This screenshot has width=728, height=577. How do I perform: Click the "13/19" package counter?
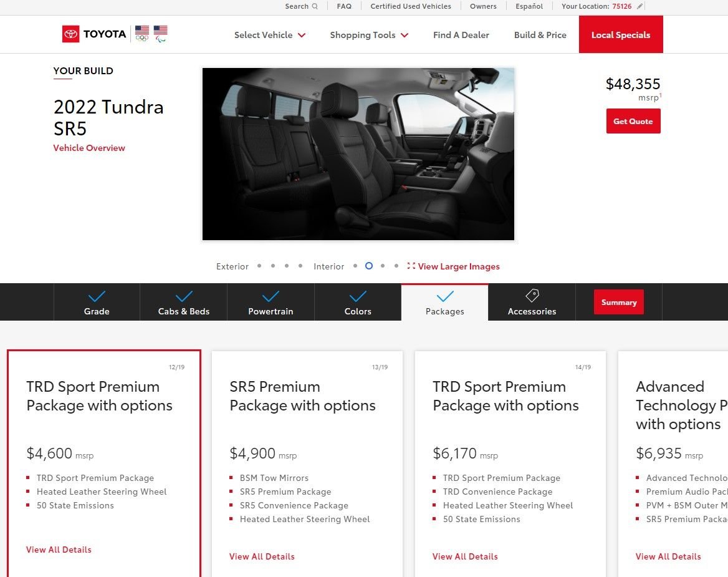coord(380,367)
